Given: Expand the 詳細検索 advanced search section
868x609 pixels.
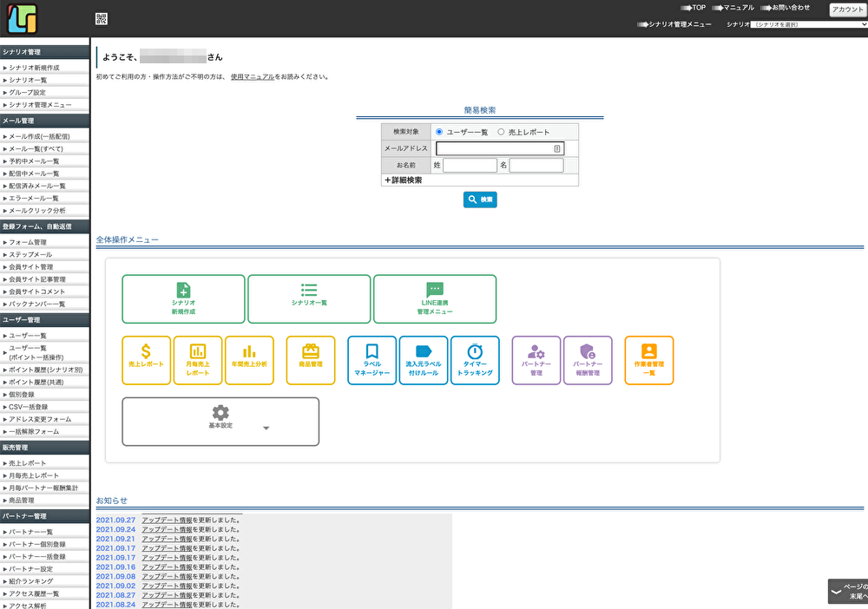Looking at the screenshot, I should click(403, 180).
